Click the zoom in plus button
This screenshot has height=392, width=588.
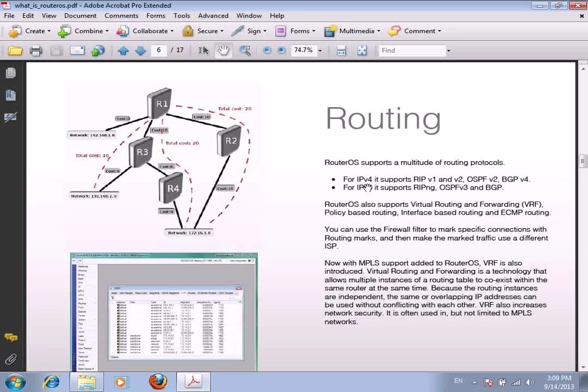[281, 51]
